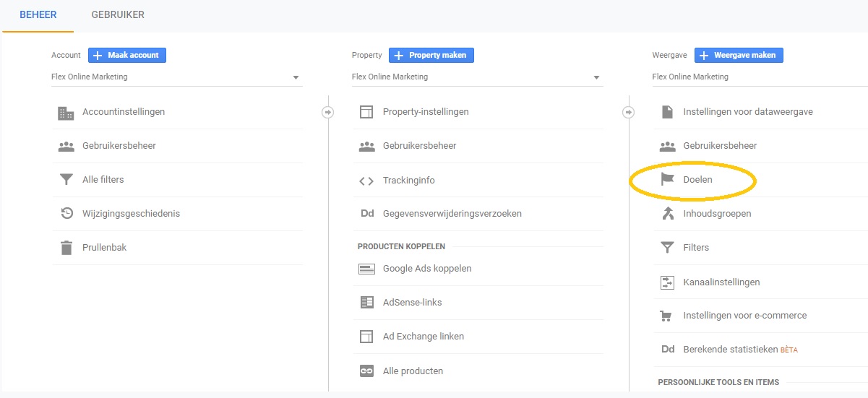Screen dimensions: 868x398
Task: Open the Property selector dropdown
Action: click(x=477, y=77)
